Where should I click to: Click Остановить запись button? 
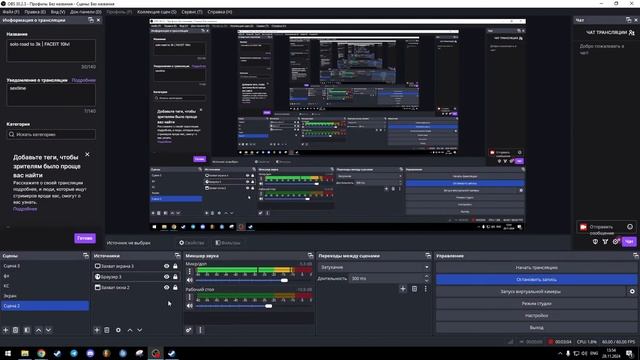[536, 280]
